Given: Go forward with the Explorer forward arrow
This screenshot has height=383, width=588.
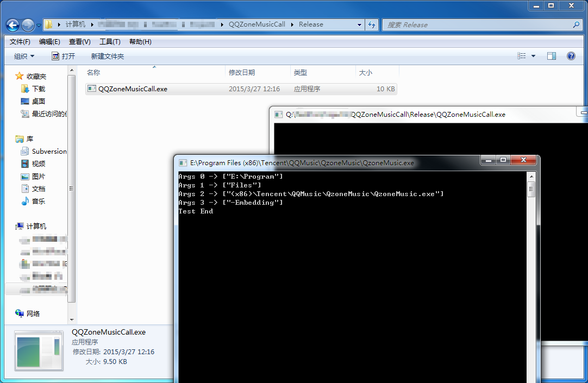Looking at the screenshot, I should 28,25.
